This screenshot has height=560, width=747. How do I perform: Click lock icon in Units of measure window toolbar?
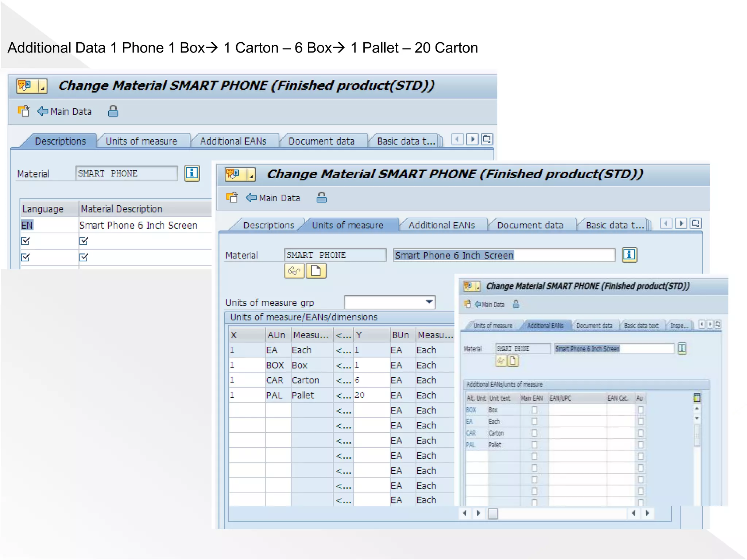(x=321, y=197)
